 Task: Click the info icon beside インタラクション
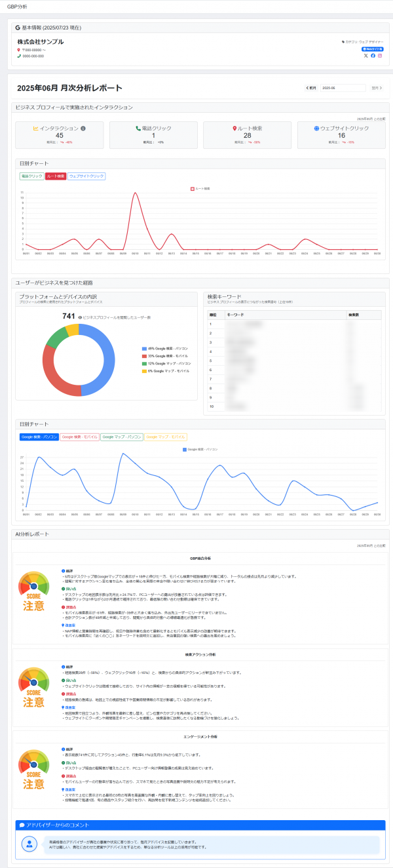point(83,128)
